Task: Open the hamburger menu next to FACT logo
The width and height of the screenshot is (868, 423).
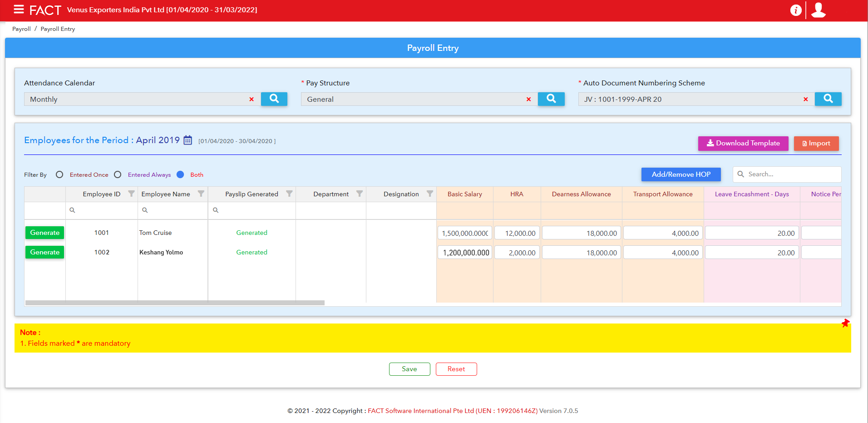Action: [18, 10]
